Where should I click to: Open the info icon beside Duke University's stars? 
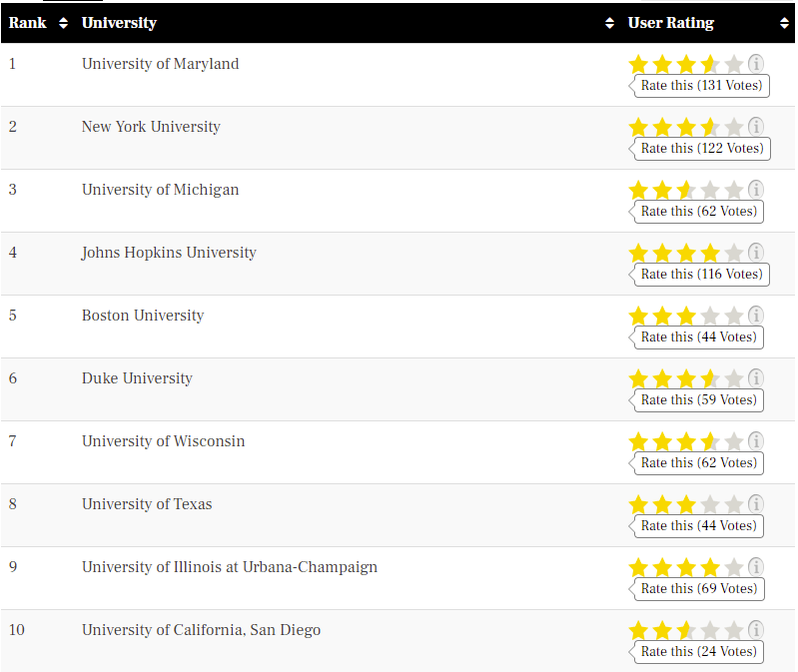pos(756,378)
